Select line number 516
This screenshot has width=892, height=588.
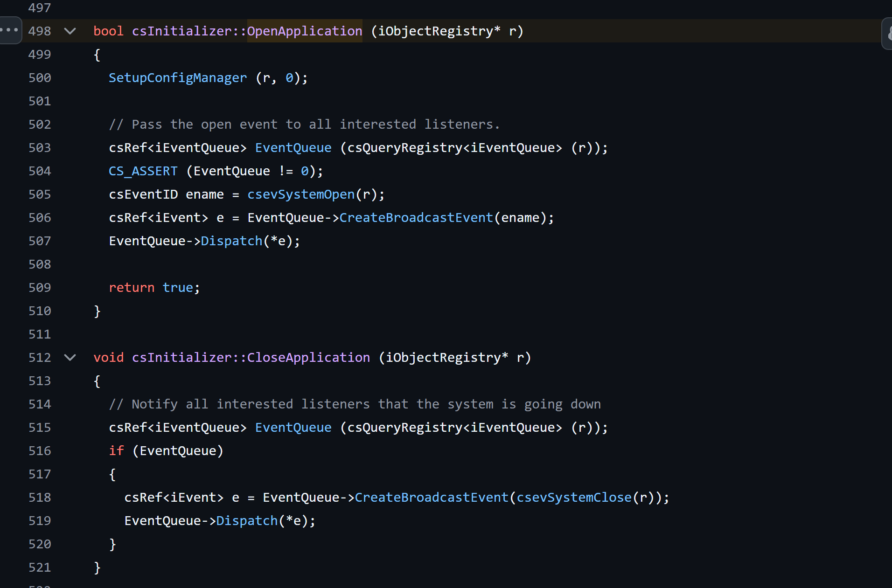(40, 451)
